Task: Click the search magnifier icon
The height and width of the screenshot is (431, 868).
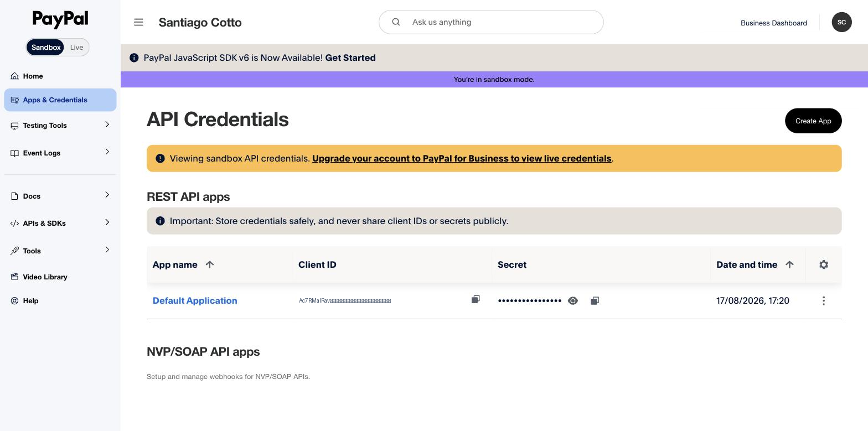Action: 396,22
